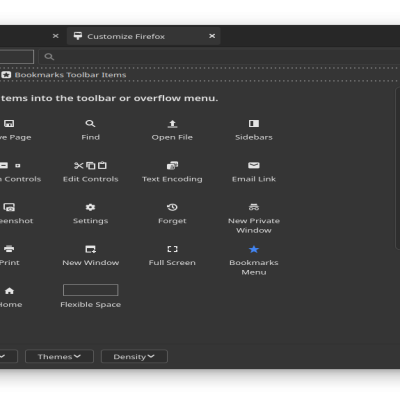The height and width of the screenshot is (400, 400).
Task: Select the New Window icon
Action: [90, 249]
